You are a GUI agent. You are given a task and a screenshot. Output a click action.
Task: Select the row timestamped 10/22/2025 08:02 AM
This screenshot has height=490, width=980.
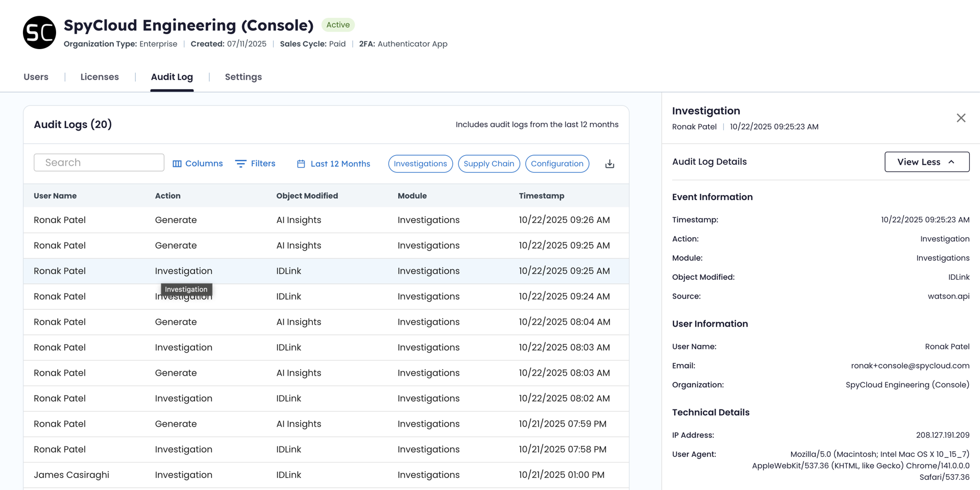[326, 399]
